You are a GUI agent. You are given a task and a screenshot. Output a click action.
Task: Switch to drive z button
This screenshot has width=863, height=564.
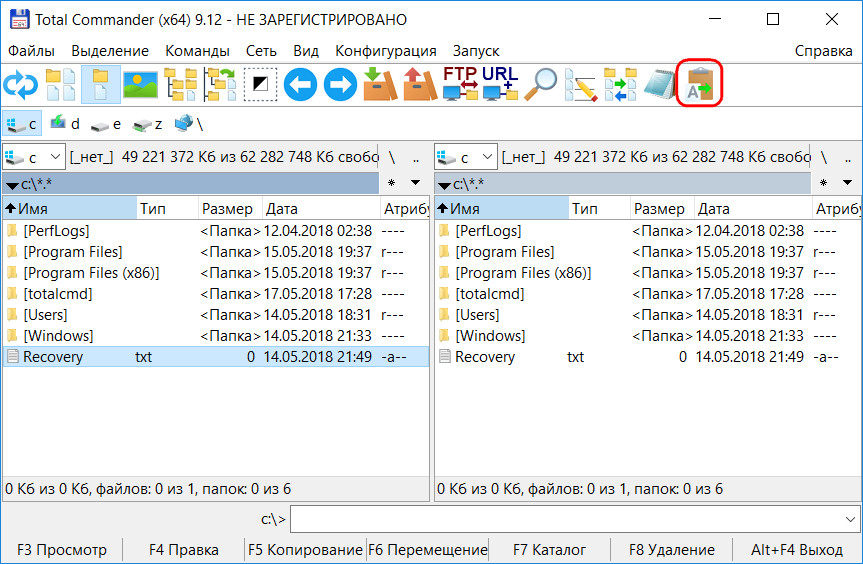148,124
